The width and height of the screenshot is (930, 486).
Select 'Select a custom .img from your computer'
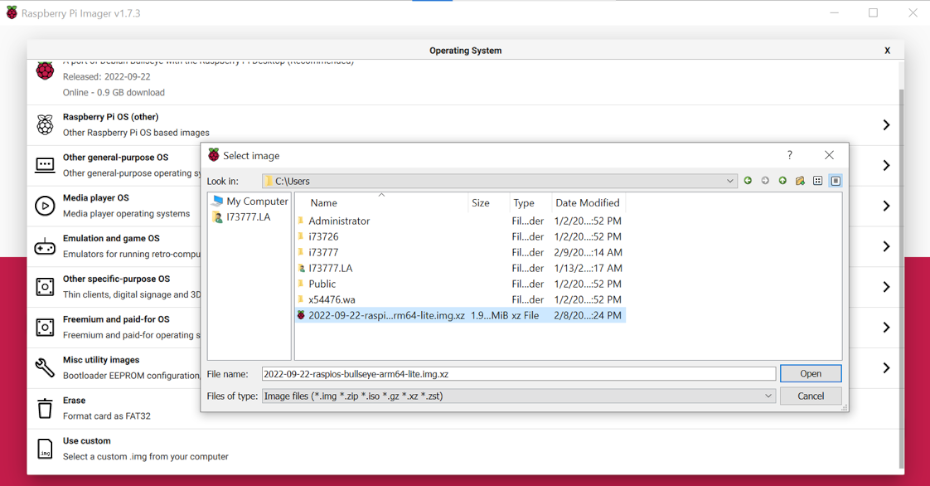145,456
